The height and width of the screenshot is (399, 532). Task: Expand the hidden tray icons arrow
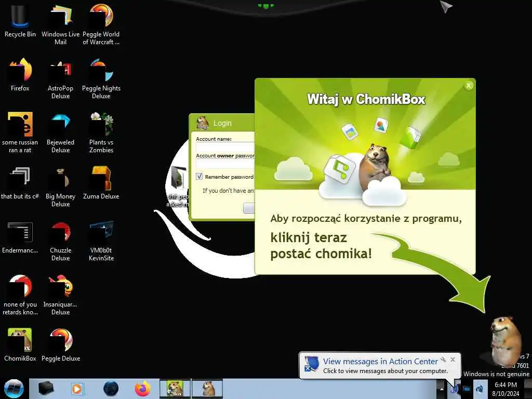pos(442,389)
